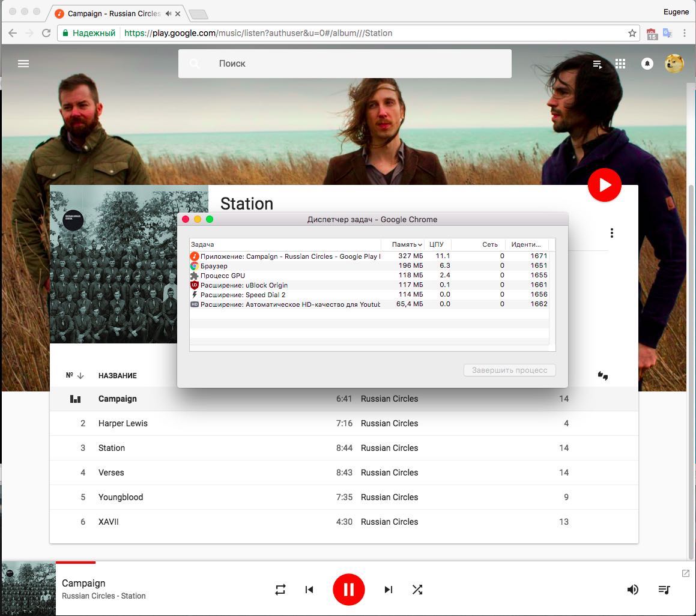The height and width of the screenshot is (616, 696).
Task: Open the hamburger navigation menu
Action: pos(23,64)
